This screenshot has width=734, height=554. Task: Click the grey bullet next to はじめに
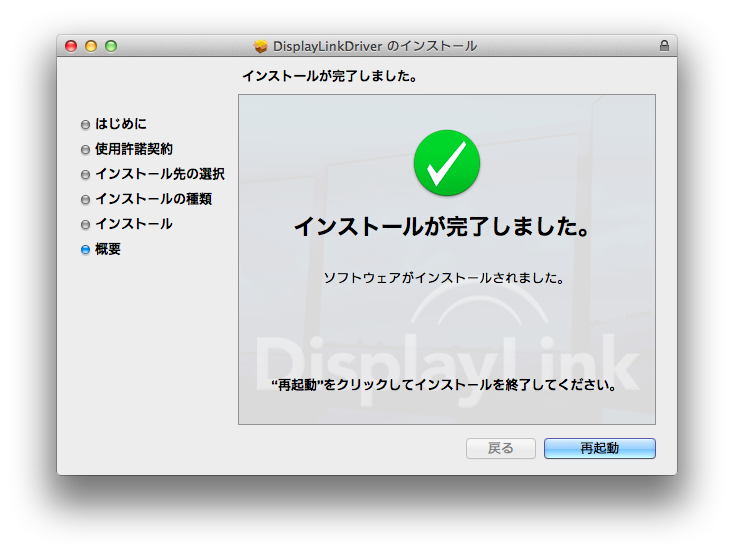85,125
